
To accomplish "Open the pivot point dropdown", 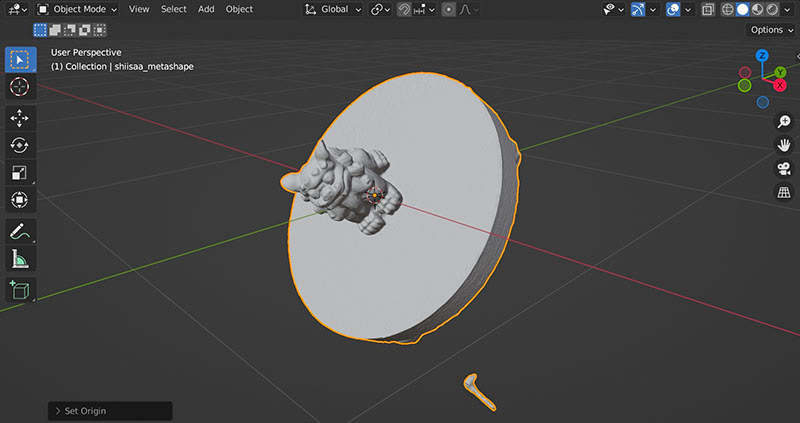I will point(381,9).
